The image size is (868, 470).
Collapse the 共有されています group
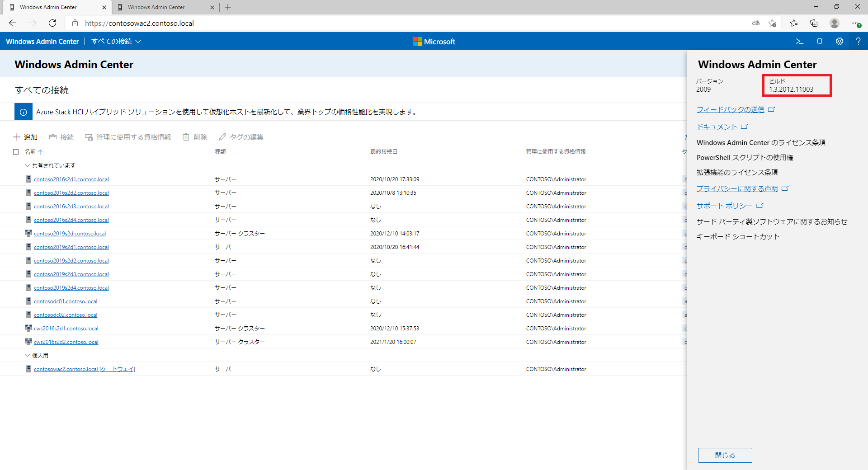tap(28, 165)
